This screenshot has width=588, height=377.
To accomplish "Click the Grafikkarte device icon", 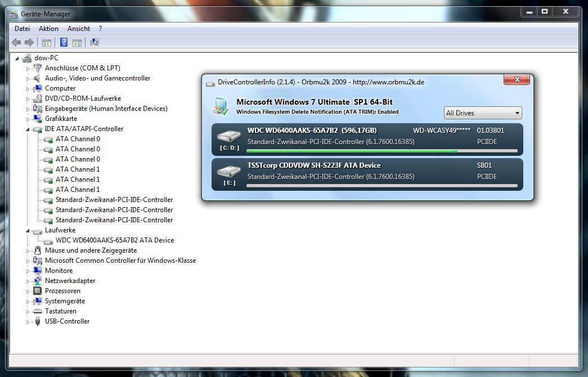I will pyautogui.click(x=38, y=119).
